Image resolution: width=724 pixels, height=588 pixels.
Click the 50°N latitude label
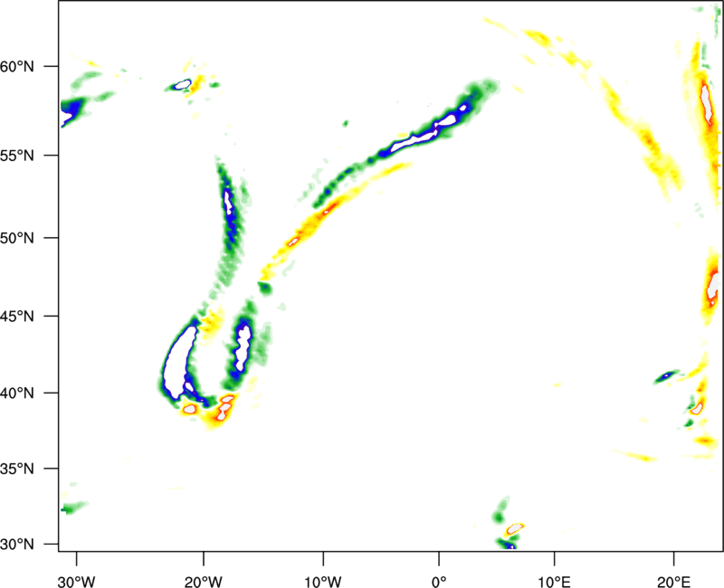pyautogui.click(x=17, y=238)
